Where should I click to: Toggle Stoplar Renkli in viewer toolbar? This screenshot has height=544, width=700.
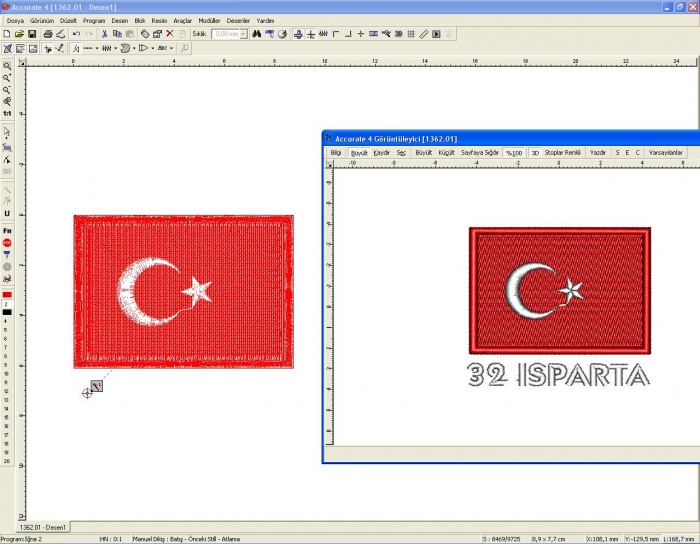point(563,153)
